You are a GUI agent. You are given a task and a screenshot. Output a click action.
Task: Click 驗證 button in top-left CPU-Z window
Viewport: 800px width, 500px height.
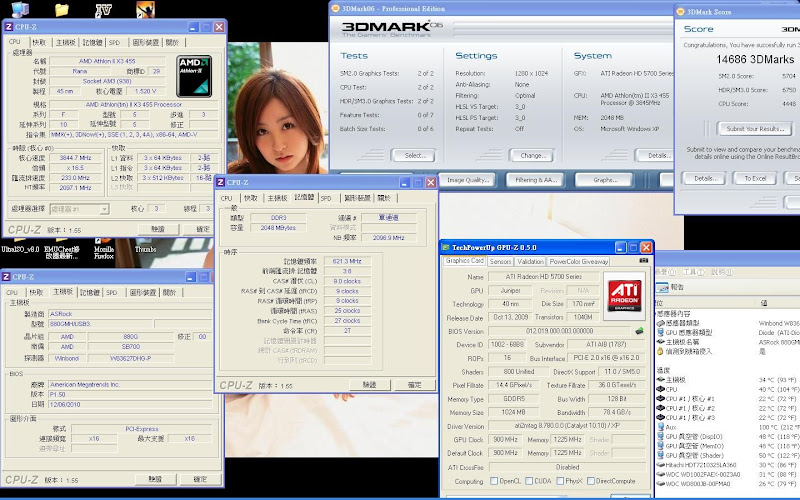pyautogui.click(x=158, y=229)
